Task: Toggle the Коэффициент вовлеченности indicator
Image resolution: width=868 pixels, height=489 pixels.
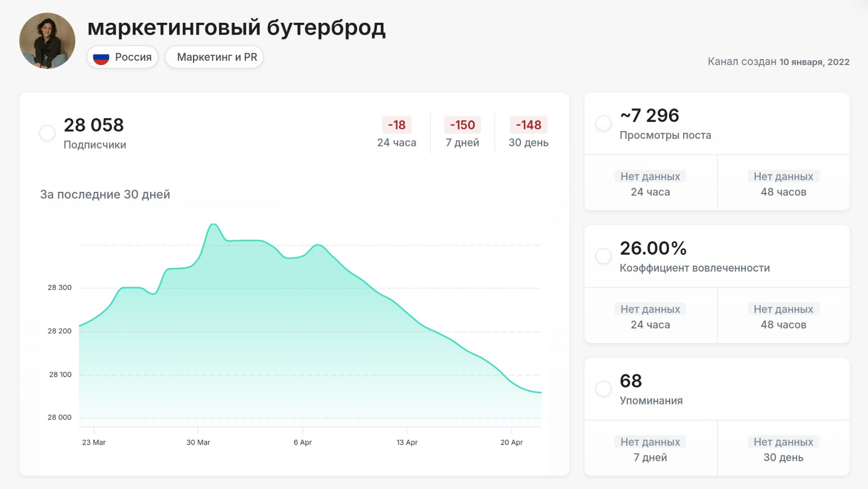Action: [603, 256]
